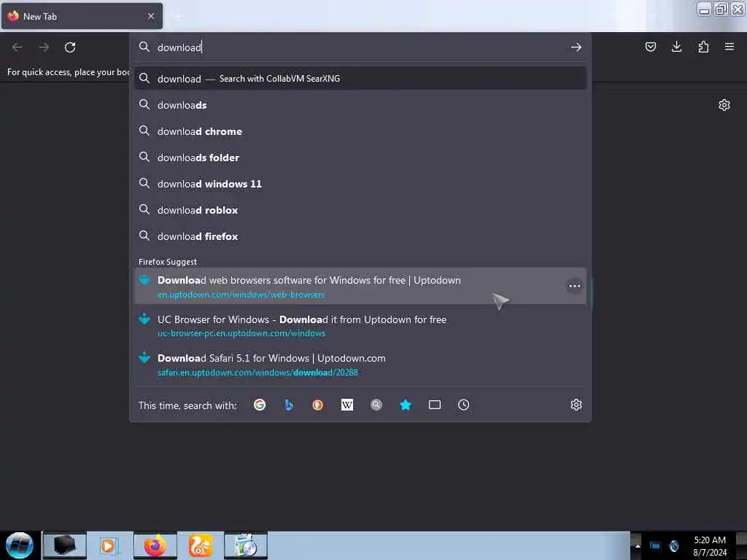The height and width of the screenshot is (560, 747).
Task: Go back to the previous page
Action: (x=18, y=47)
